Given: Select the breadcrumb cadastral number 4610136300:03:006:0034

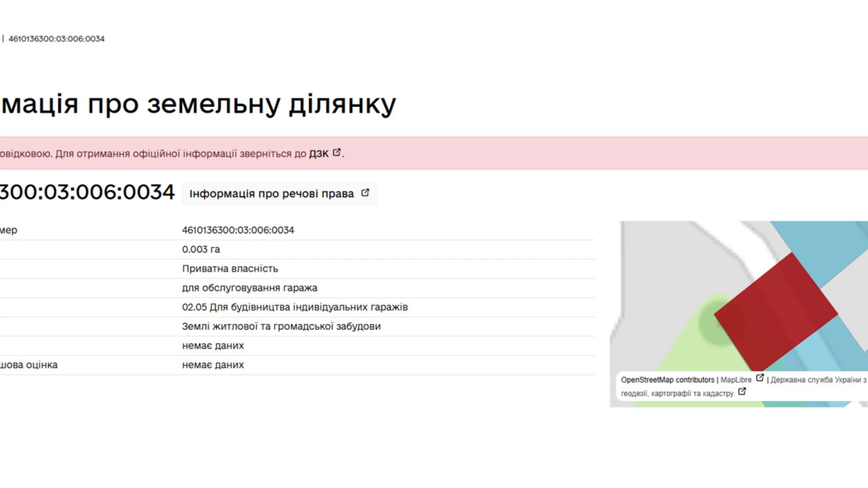Looking at the screenshot, I should [x=56, y=39].
